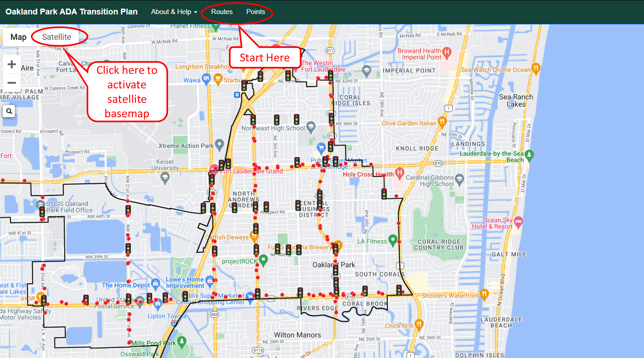Click the Planet Fitness marker
Viewport: 644px width, 358px height.
point(216,27)
